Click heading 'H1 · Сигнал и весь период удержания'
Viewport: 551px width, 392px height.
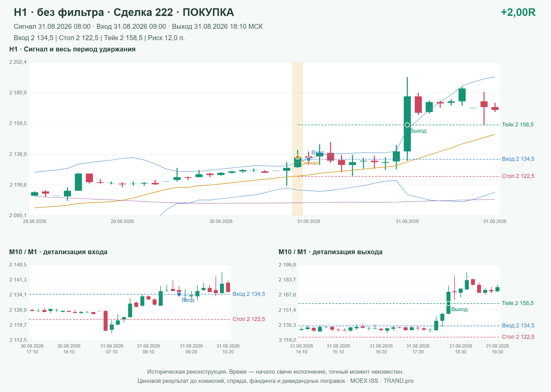[x=72, y=49]
